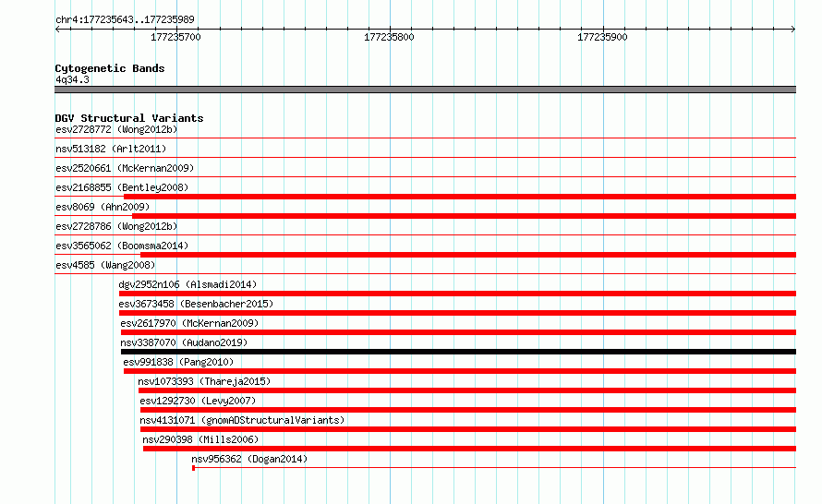Select the DGV Structural Variants track title
This screenshot has height=504, width=822.
[x=129, y=118]
